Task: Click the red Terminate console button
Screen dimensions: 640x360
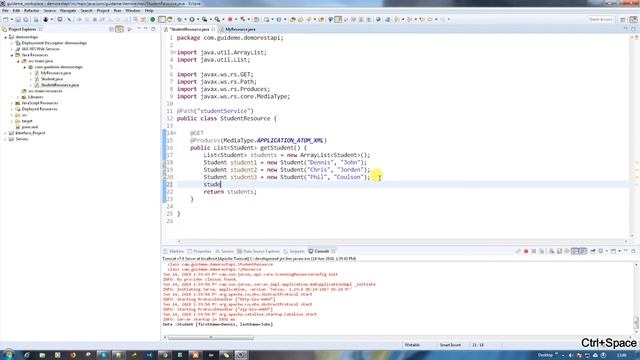Action: point(526,251)
